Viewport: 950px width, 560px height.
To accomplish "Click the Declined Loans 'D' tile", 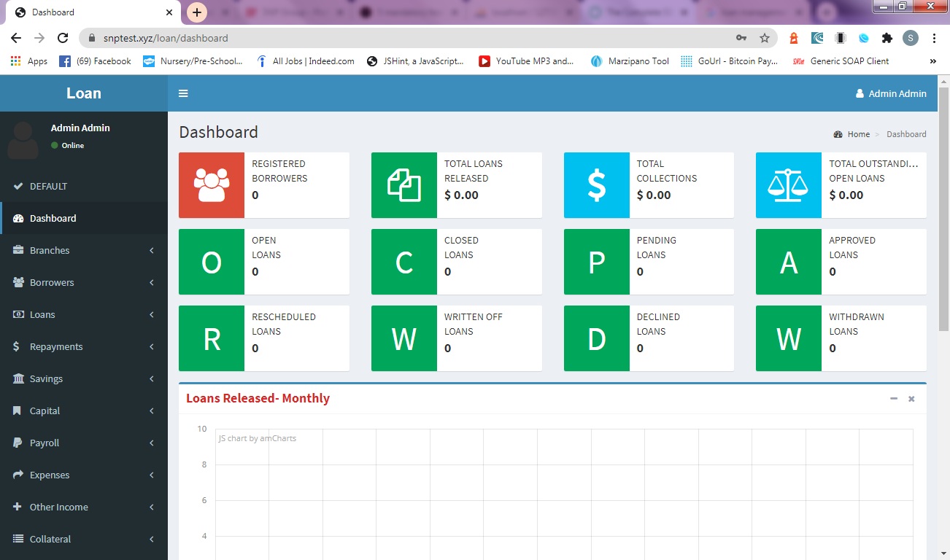I will coord(596,338).
